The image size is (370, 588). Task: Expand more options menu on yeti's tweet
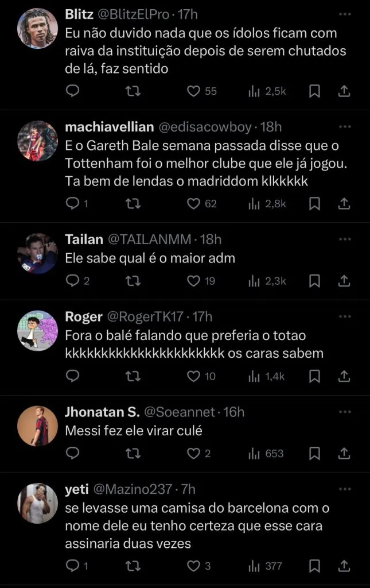point(345,489)
